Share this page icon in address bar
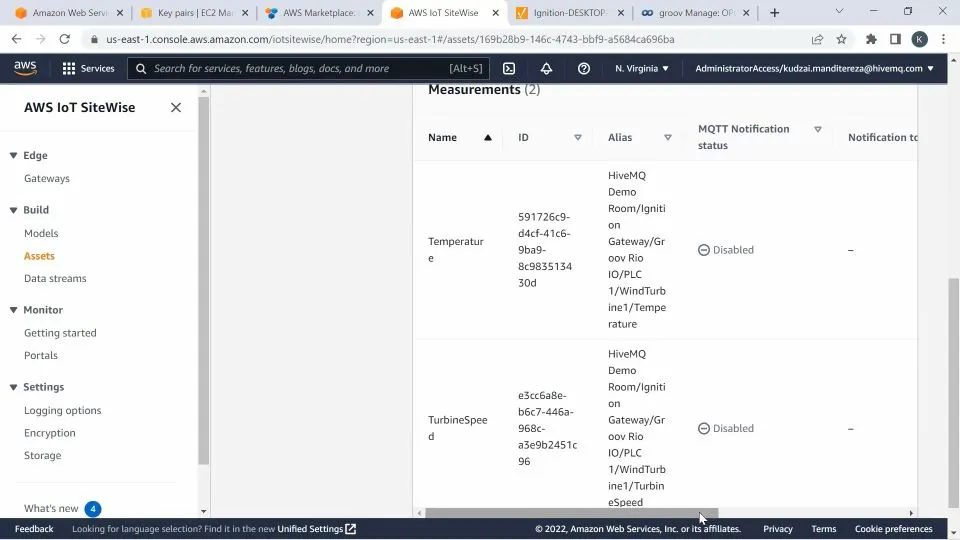This screenshot has height=540, width=960. click(x=817, y=39)
